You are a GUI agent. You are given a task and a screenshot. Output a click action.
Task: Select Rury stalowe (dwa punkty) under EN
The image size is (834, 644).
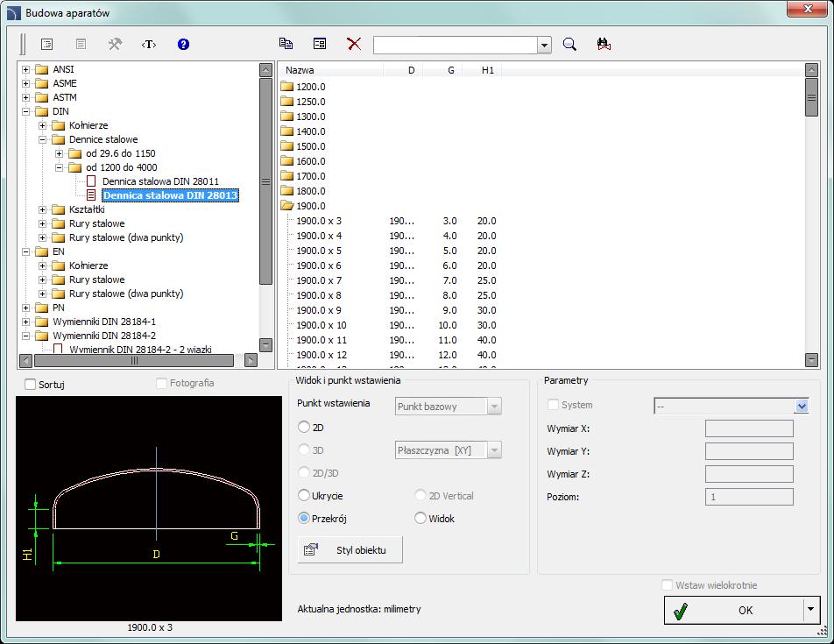tap(118, 294)
